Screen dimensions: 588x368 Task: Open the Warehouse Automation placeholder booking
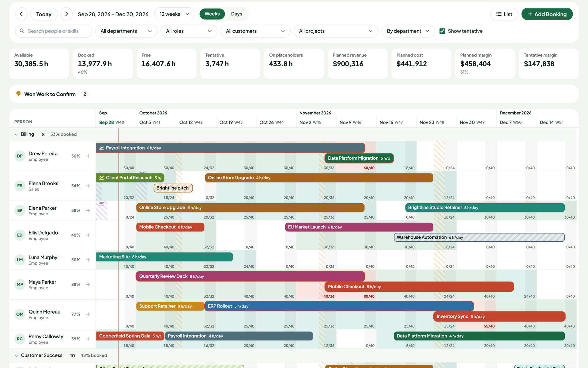click(479, 237)
